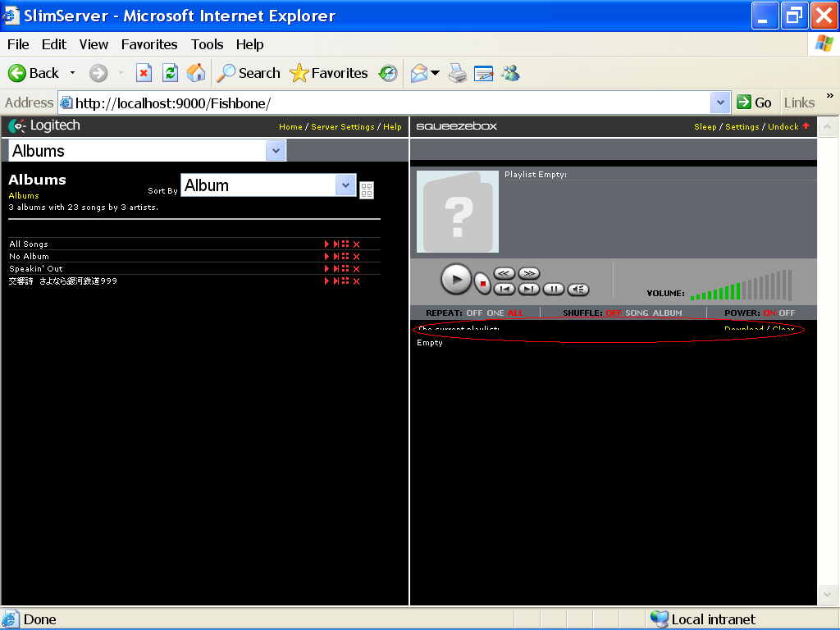Screen dimensions: 840x630
Task: Play the Speakin' Out album
Action: pos(326,269)
